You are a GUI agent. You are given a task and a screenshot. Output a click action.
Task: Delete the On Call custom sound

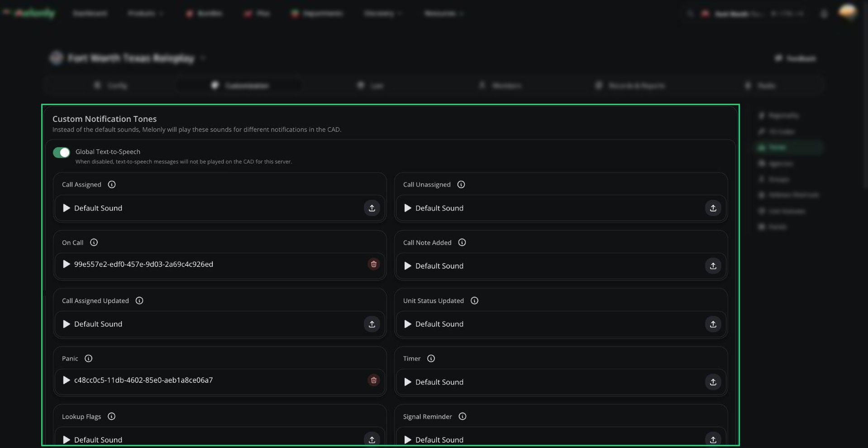pos(374,264)
